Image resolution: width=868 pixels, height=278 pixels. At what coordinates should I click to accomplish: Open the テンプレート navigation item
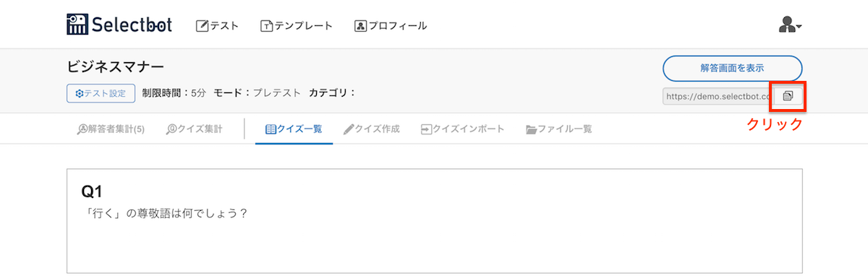pos(297,26)
